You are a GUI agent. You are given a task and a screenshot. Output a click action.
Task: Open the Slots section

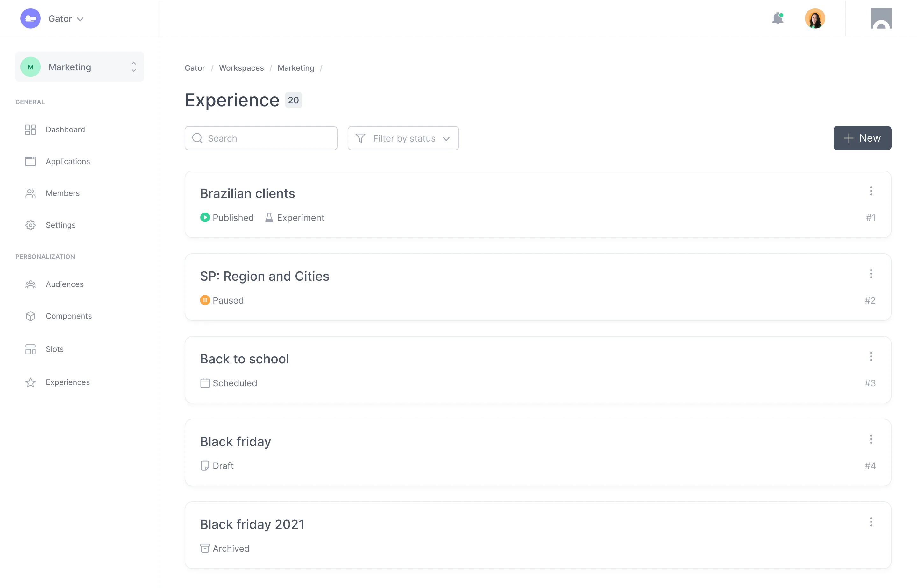(55, 349)
